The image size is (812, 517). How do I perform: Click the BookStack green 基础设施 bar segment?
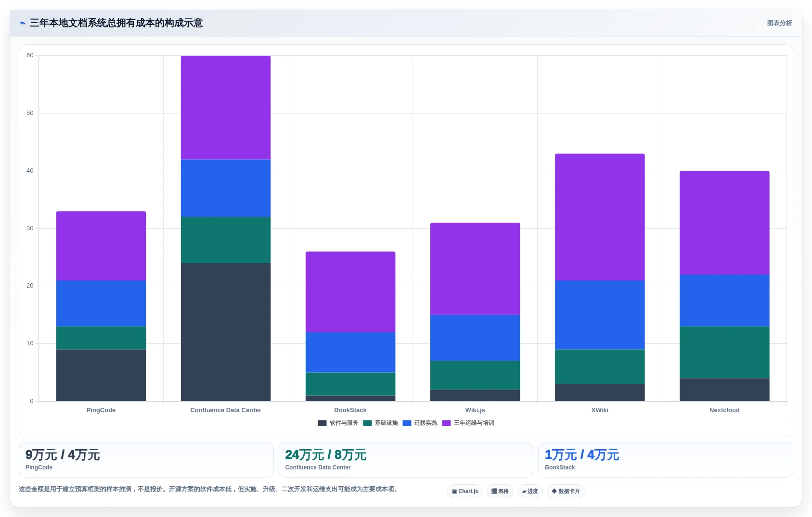point(350,384)
